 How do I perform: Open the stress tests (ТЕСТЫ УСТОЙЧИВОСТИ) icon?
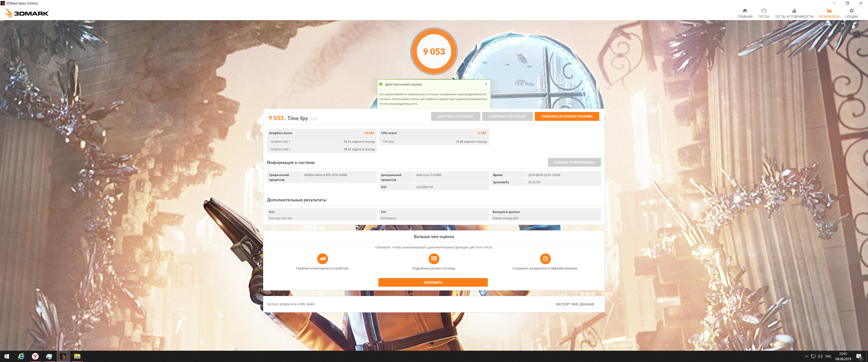click(794, 11)
